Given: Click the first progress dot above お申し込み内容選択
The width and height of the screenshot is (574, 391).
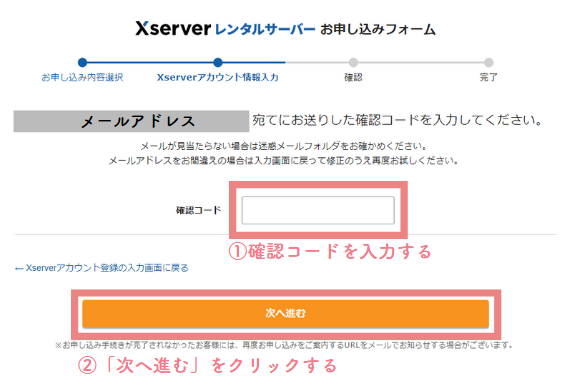Looking at the screenshot, I should click(x=82, y=62).
